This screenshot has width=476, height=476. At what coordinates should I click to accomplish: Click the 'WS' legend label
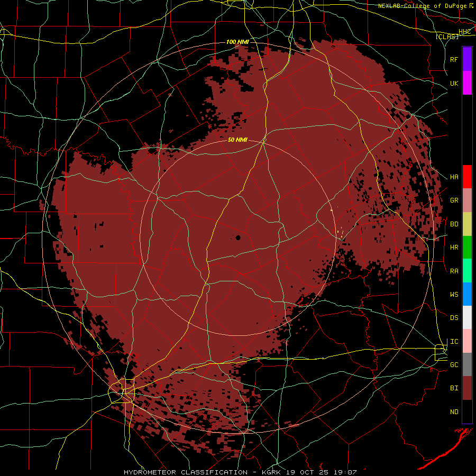click(454, 295)
